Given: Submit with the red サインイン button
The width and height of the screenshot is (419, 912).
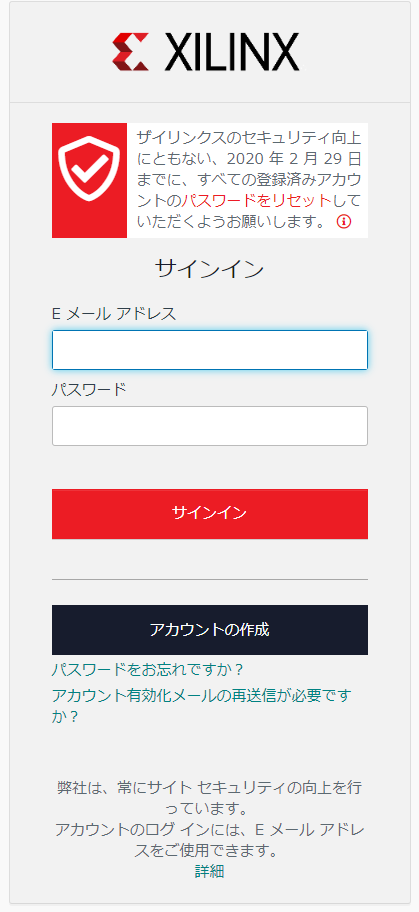Looking at the screenshot, I should click(x=210, y=514).
